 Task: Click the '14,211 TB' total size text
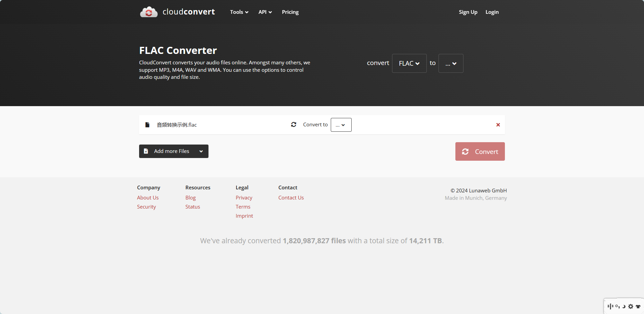pos(425,241)
